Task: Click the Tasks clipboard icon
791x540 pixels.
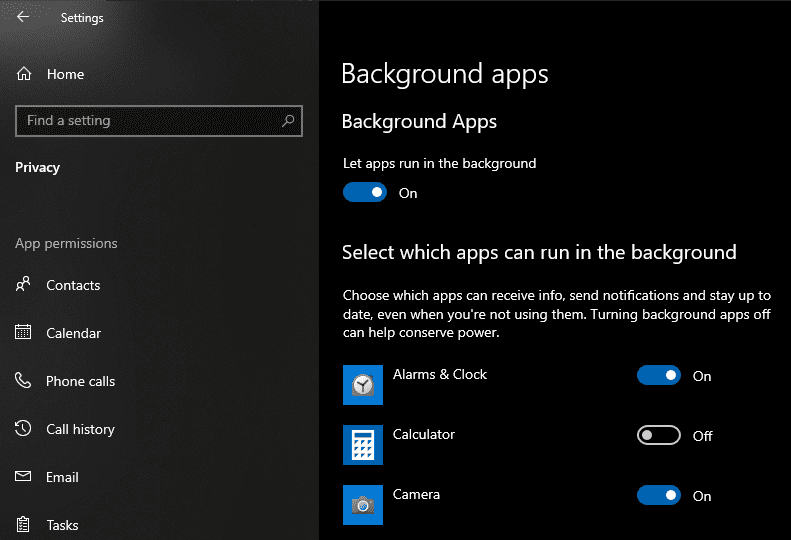Action: click(23, 524)
